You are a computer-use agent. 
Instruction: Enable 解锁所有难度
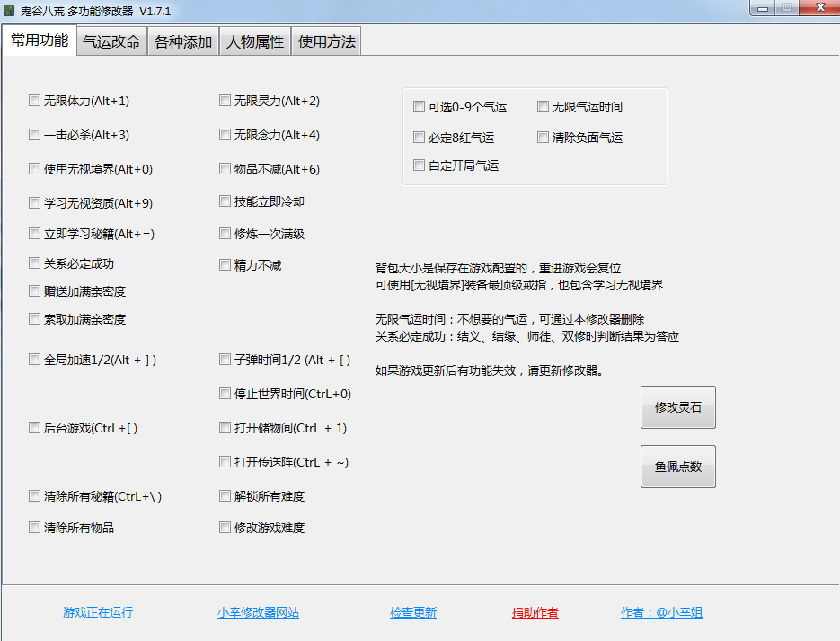pos(225,495)
